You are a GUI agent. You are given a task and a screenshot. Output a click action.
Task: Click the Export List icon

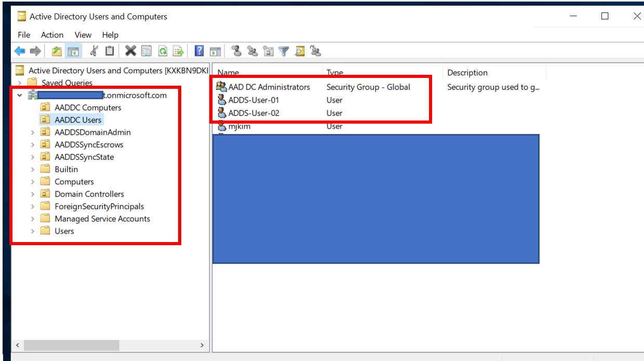coord(178,51)
